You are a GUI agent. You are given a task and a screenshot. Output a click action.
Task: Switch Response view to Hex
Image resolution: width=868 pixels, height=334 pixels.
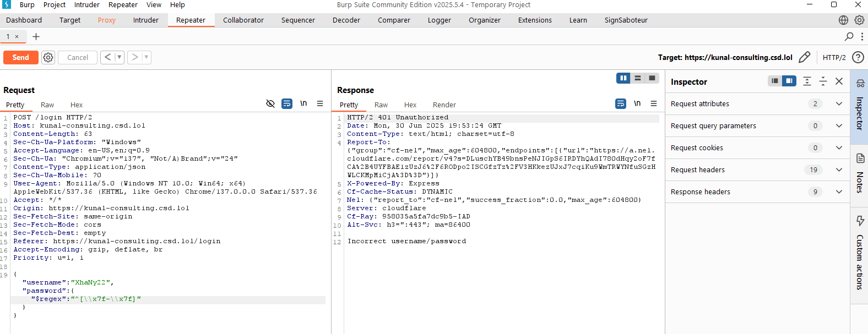[410, 105]
